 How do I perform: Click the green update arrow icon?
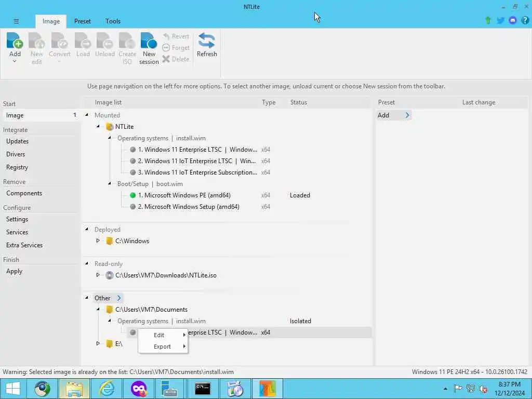click(488, 20)
